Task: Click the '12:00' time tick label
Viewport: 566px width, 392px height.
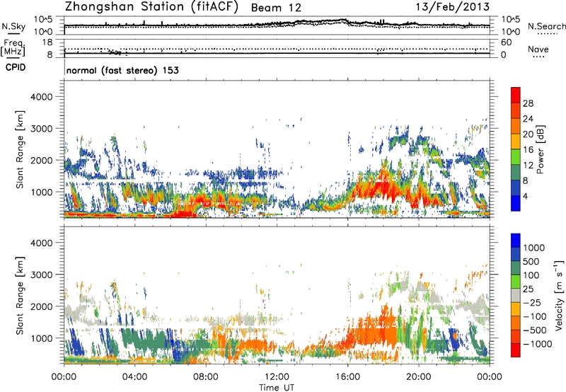Action: 277,377
